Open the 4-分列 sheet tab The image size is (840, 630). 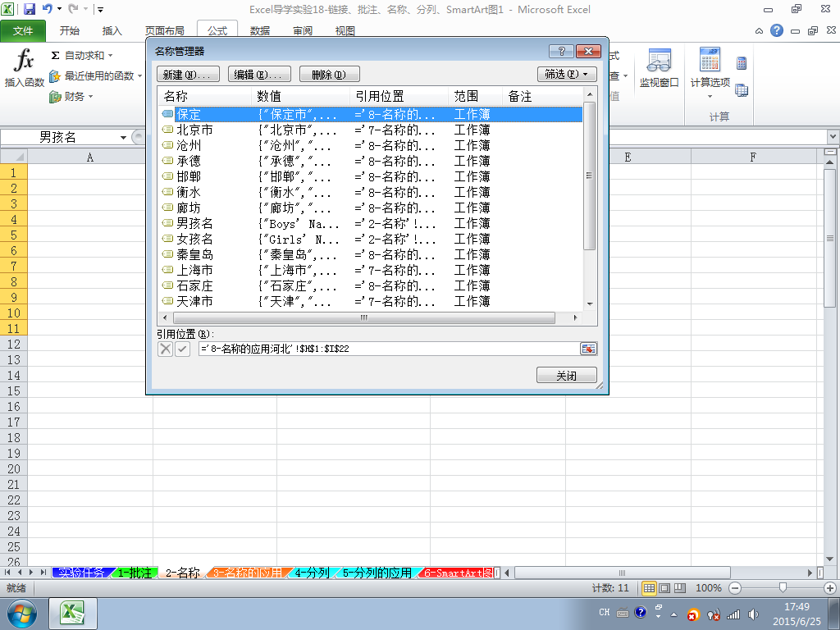tap(312, 573)
